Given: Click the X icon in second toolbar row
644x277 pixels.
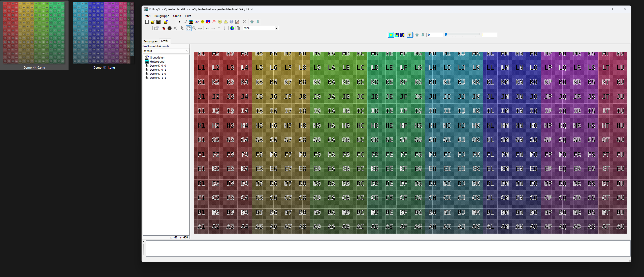Looking at the screenshot, I should [x=175, y=28].
